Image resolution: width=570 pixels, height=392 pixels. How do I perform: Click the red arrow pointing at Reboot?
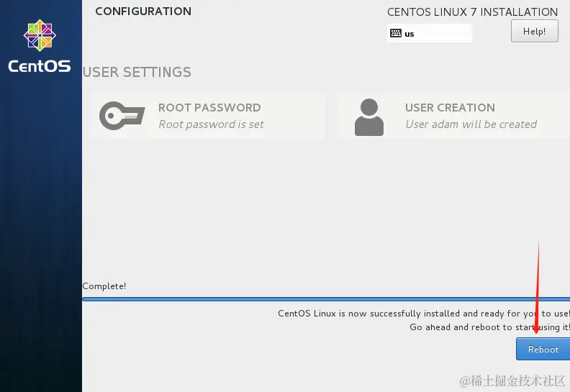[538, 288]
